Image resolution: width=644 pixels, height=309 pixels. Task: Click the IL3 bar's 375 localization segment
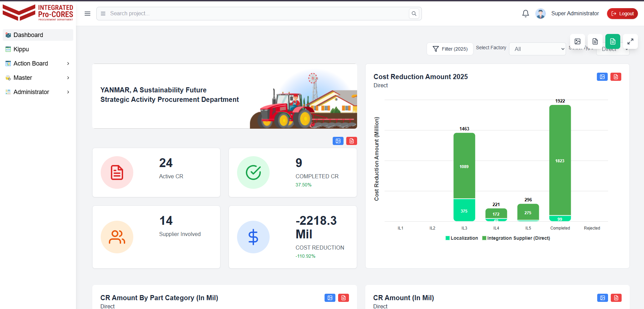(464, 210)
